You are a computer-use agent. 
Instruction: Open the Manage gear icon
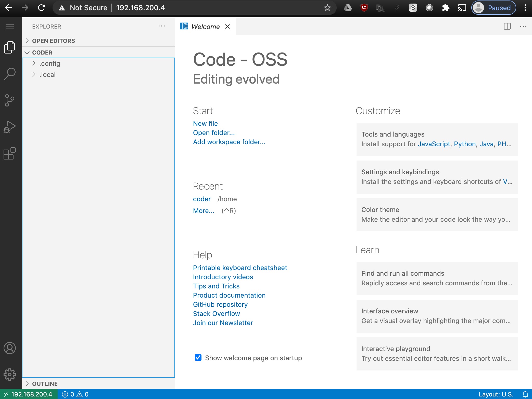pos(10,375)
